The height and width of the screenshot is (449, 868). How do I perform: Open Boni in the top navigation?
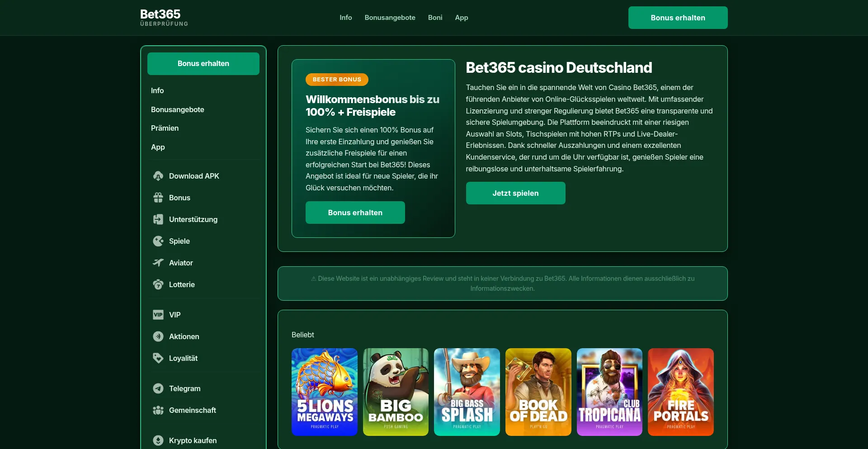(435, 18)
